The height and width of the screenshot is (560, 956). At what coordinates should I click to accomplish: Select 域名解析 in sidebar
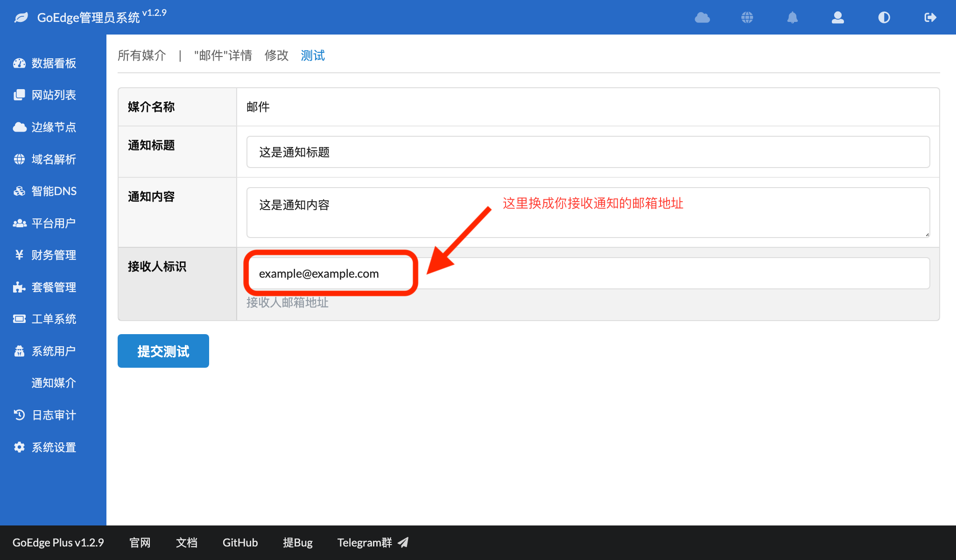[x=53, y=159]
